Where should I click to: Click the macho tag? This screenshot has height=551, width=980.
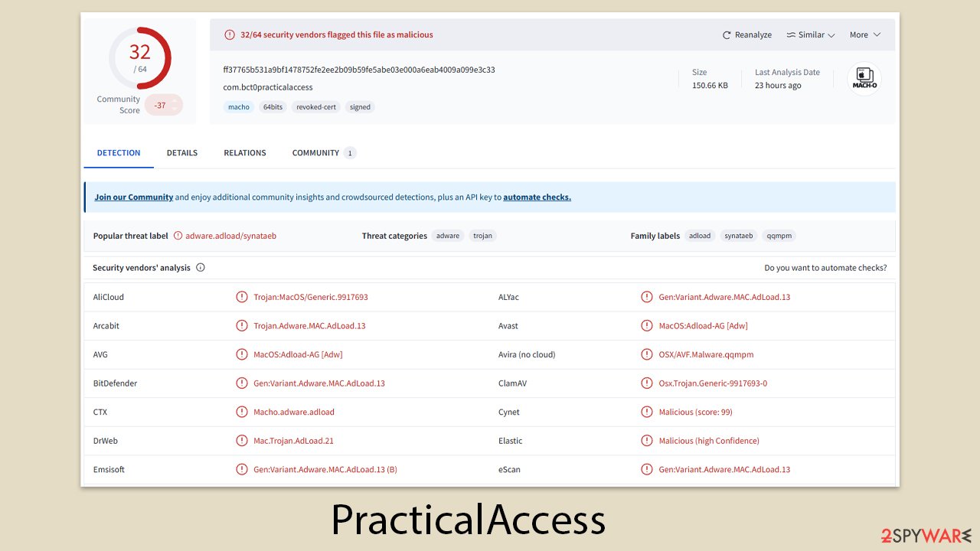[x=239, y=107]
